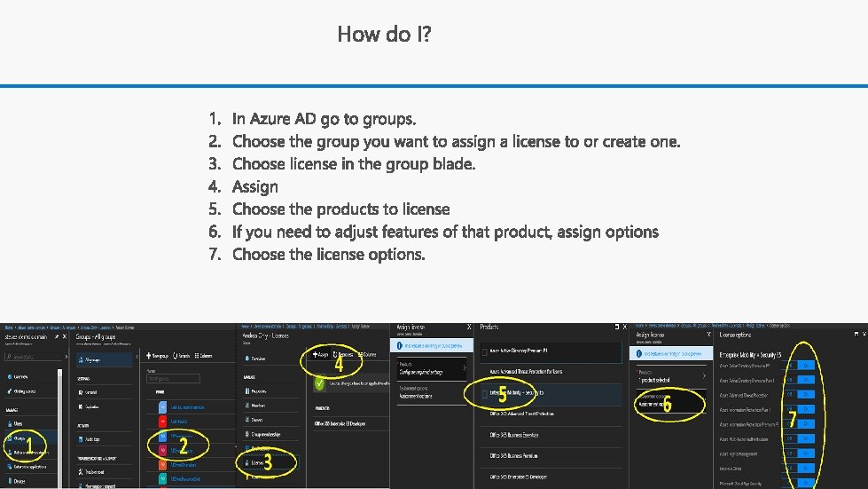
Task: Collapse the Groups blade menu chevron
Action: pyautogui.click(x=137, y=357)
